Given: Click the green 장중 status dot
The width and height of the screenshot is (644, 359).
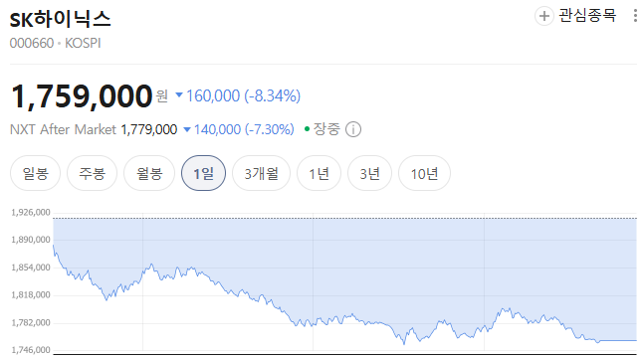Looking at the screenshot, I should point(307,129).
